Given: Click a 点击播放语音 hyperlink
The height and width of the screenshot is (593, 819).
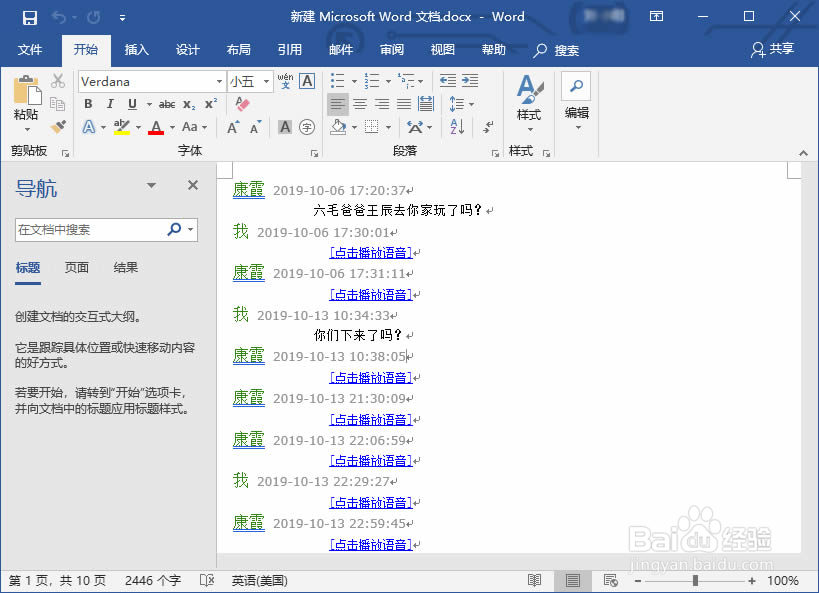Looking at the screenshot, I should pyautogui.click(x=371, y=252).
